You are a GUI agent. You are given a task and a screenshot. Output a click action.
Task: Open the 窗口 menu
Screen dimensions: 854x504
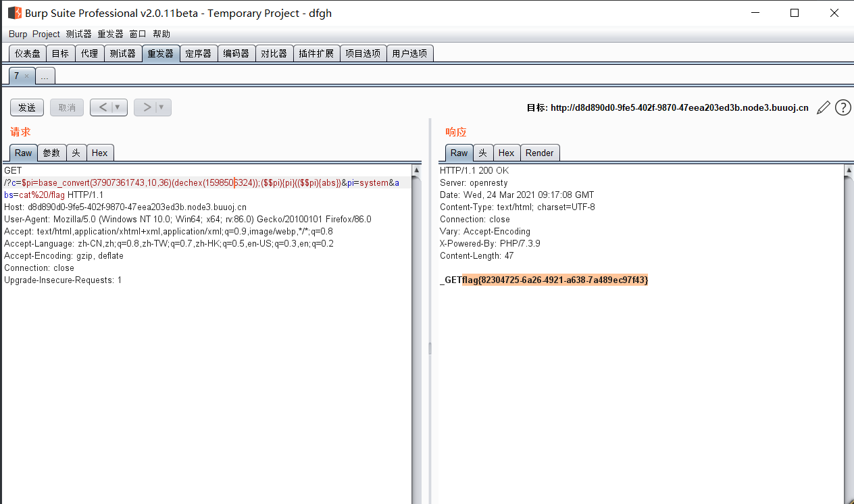[137, 34]
